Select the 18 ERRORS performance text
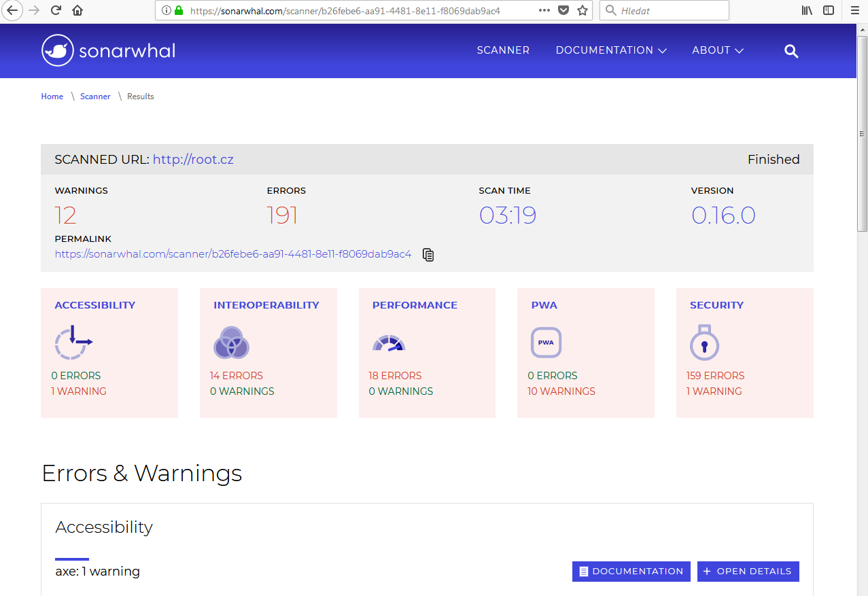The image size is (868, 596). click(395, 376)
